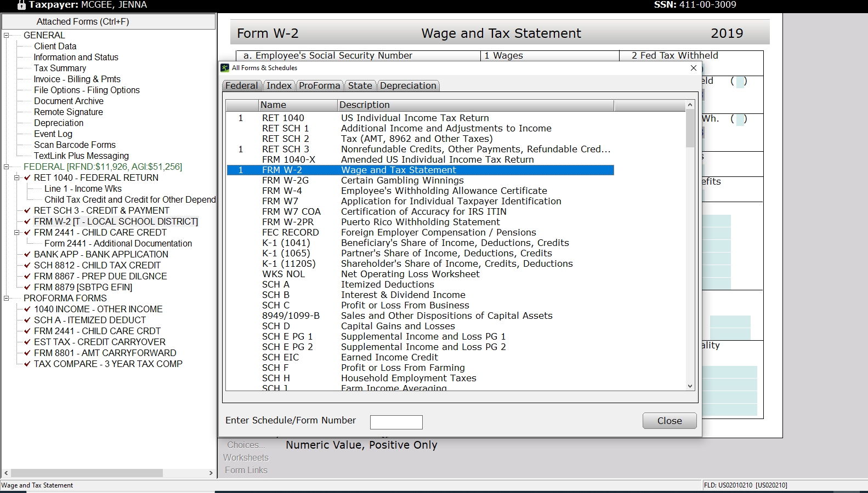Switch to the Depreciation tab
Viewport: 868px width, 493px height.
(408, 85)
